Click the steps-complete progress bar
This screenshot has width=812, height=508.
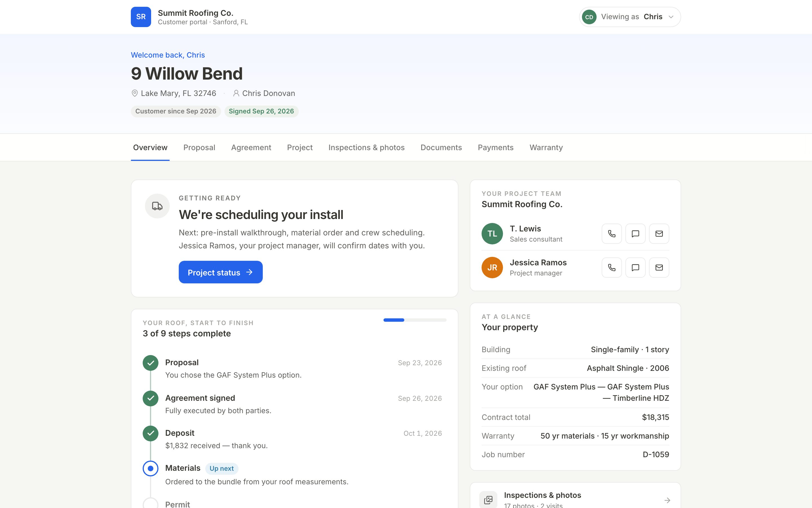pyautogui.click(x=415, y=320)
